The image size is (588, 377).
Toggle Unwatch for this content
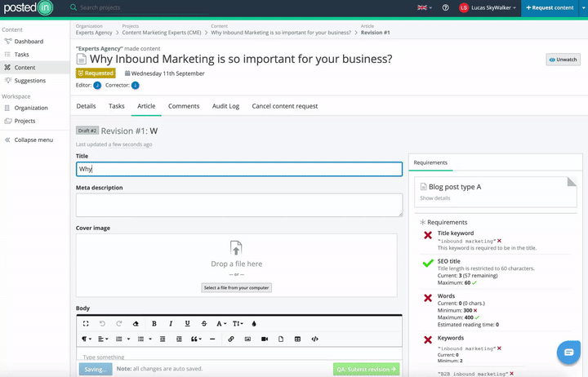(563, 60)
